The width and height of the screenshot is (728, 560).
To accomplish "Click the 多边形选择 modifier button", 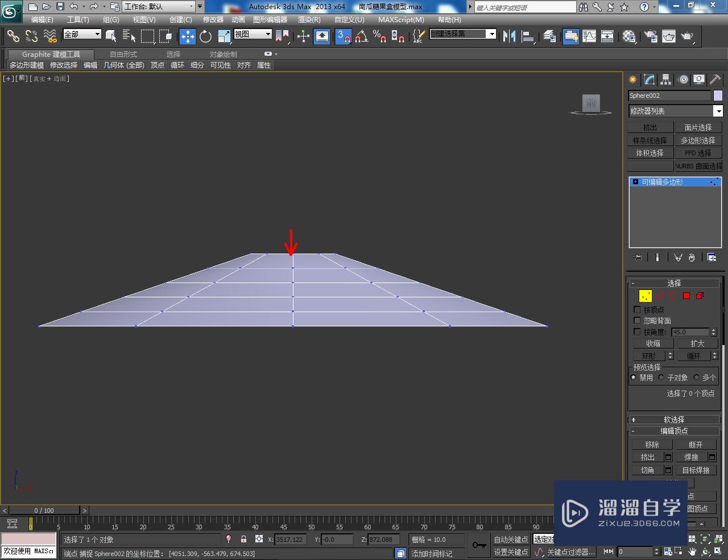I will [698, 140].
